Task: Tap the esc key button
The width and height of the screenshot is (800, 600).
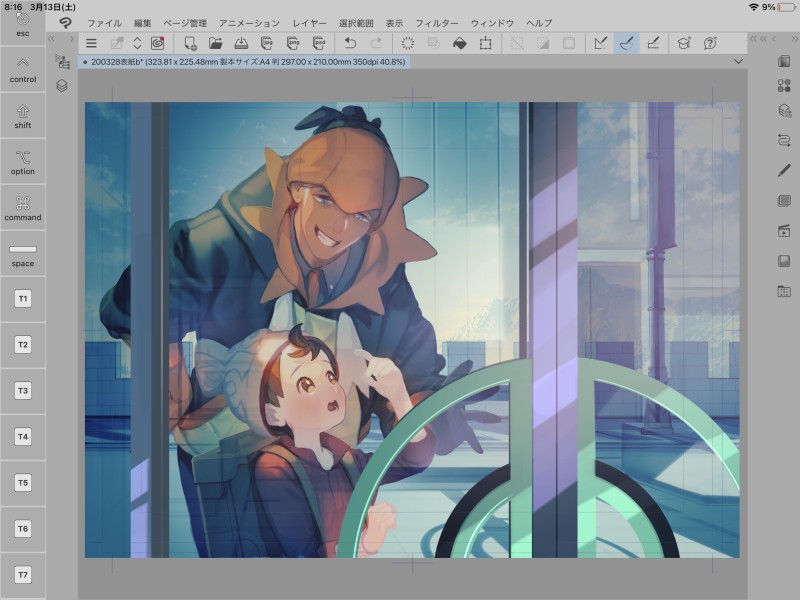Action: tap(23, 26)
